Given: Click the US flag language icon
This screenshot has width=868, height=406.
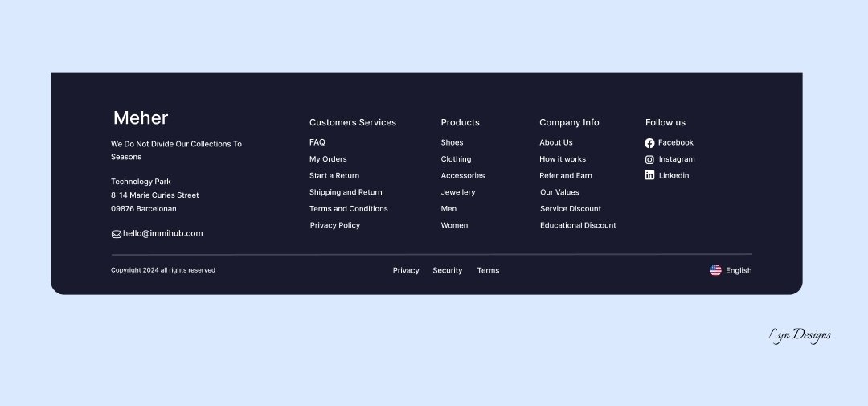Looking at the screenshot, I should (x=716, y=270).
